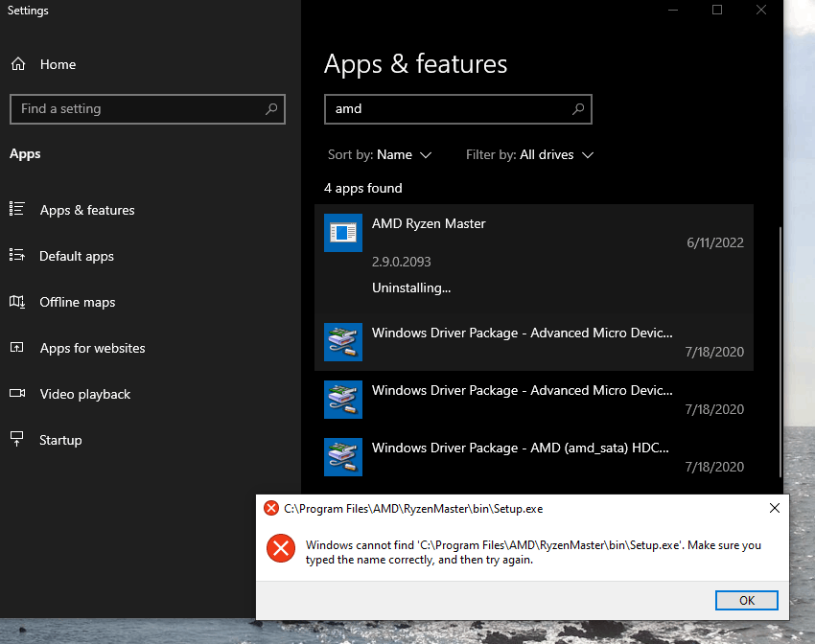The image size is (815, 644).
Task: Click the 4 apps found text
Action: pos(363,188)
